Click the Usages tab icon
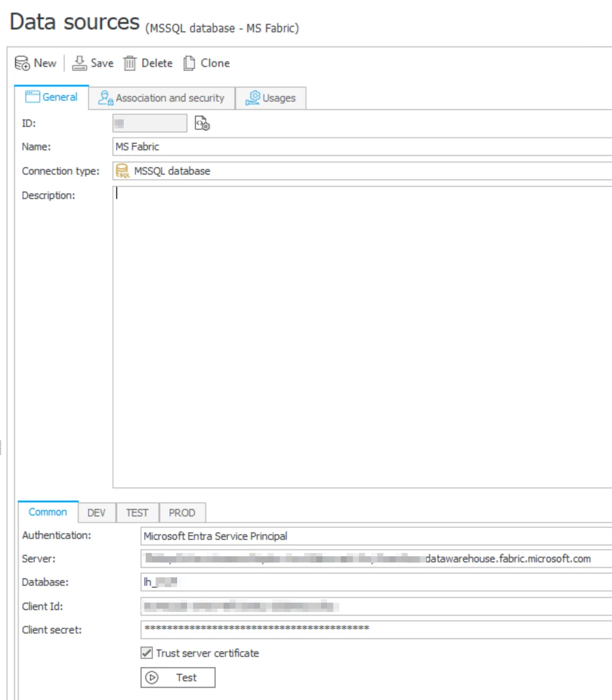 (x=253, y=98)
